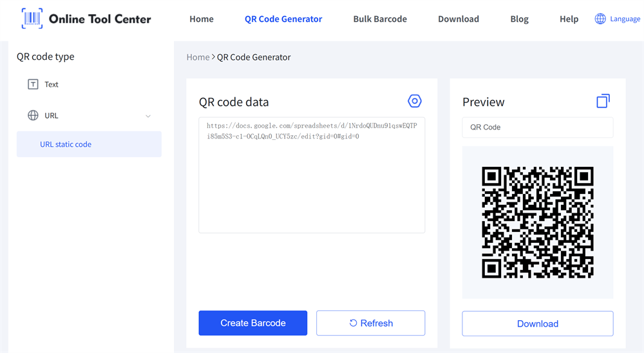Open the Help menu item
The height and width of the screenshot is (353, 644).
[x=569, y=19]
